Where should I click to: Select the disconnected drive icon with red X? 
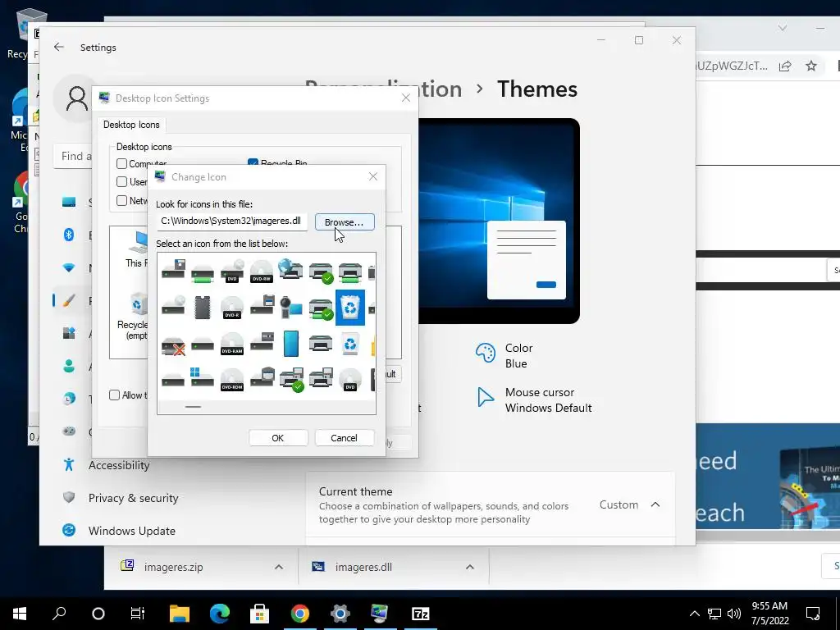173,345
